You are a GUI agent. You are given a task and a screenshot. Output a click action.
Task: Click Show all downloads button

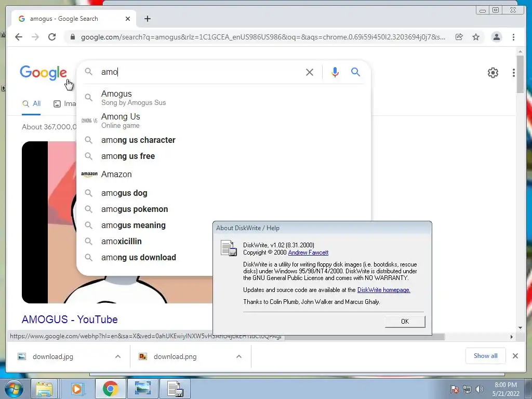486,355
